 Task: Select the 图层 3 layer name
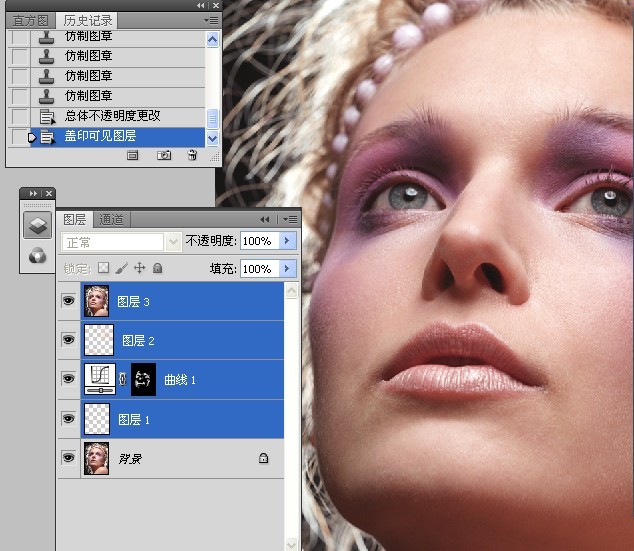tap(133, 302)
